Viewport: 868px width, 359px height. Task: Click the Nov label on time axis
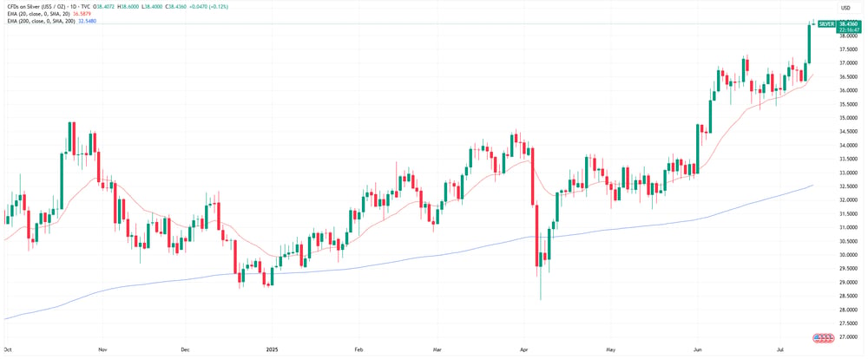click(102, 349)
